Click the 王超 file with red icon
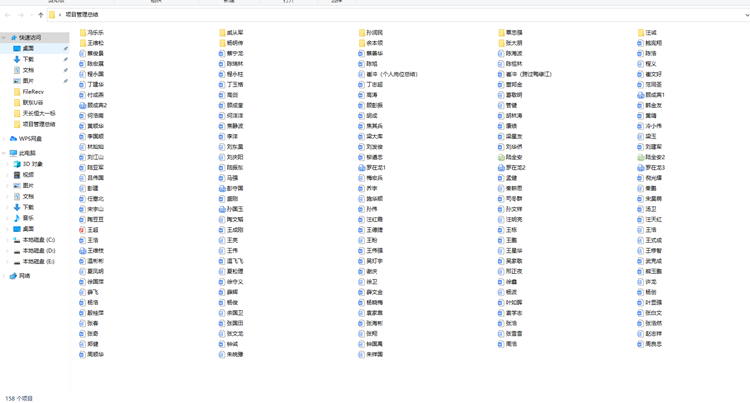750x403 pixels. [x=83, y=230]
